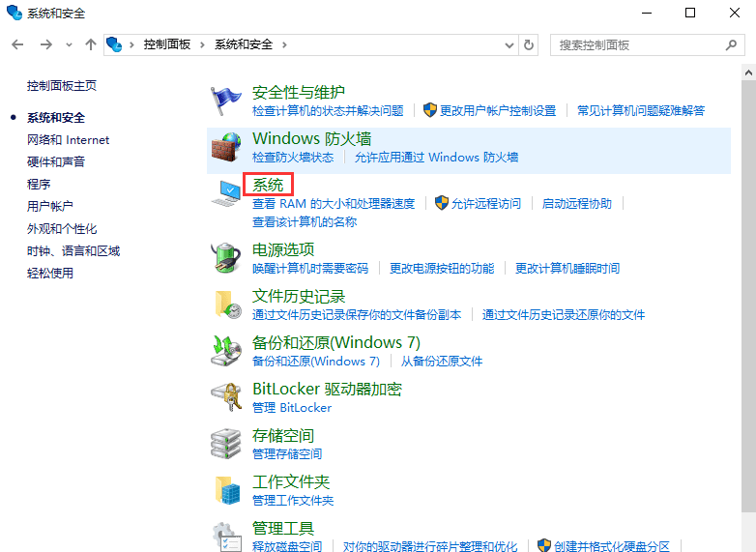Viewport: 756px width, 552px height.
Task: Click 控制面板 in the breadcrumb path
Action: (167, 44)
